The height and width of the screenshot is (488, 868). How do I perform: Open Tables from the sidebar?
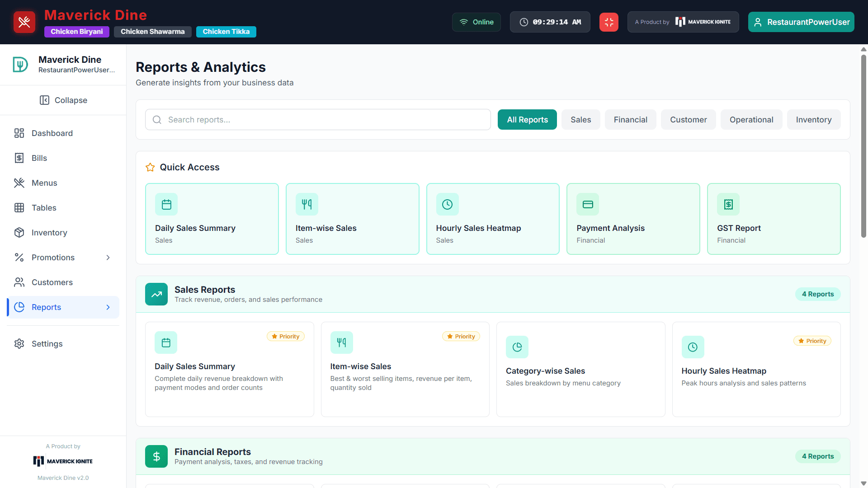pos(63,207)
